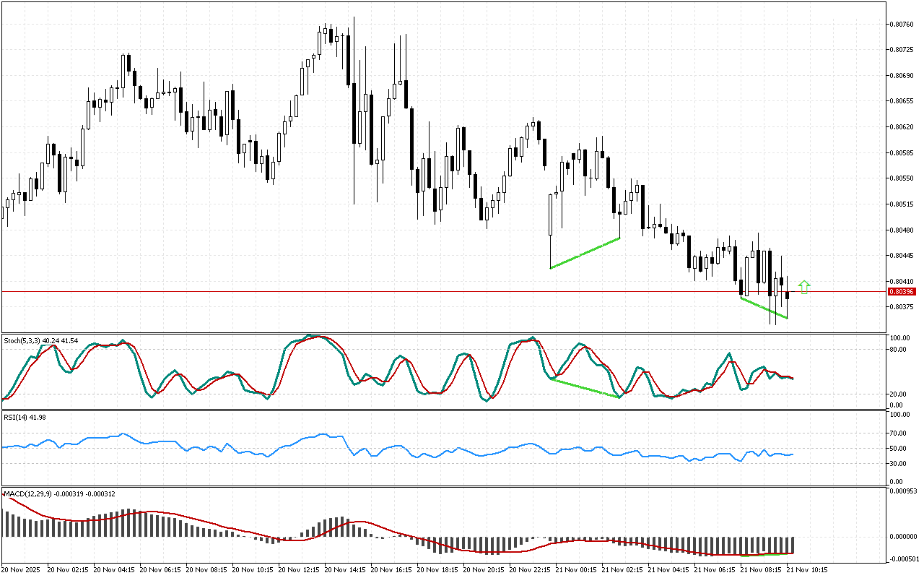Image resolution: width=924 pixels, height=578 pixels.
Task: Click the green up arrow buy signal
Action: click(804, 287)
